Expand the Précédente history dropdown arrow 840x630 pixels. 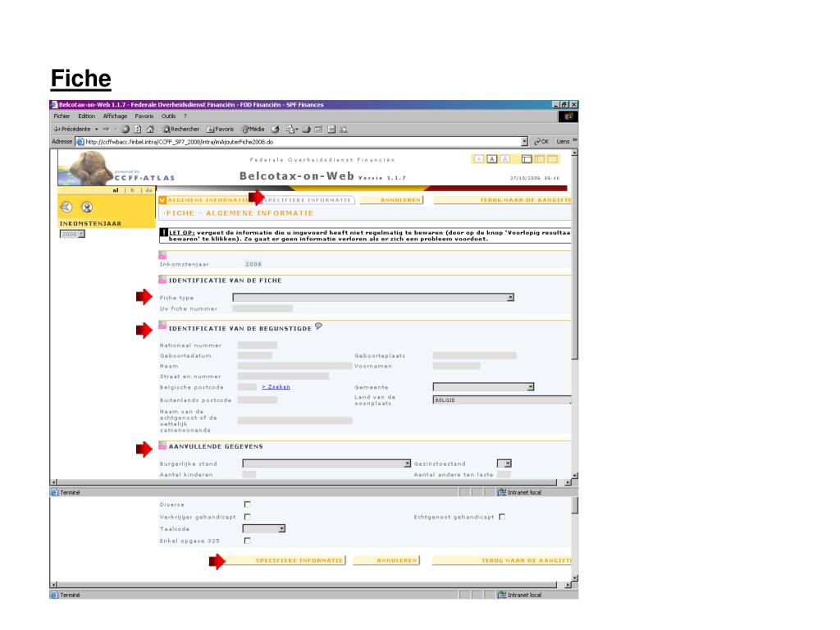(97, 129)
